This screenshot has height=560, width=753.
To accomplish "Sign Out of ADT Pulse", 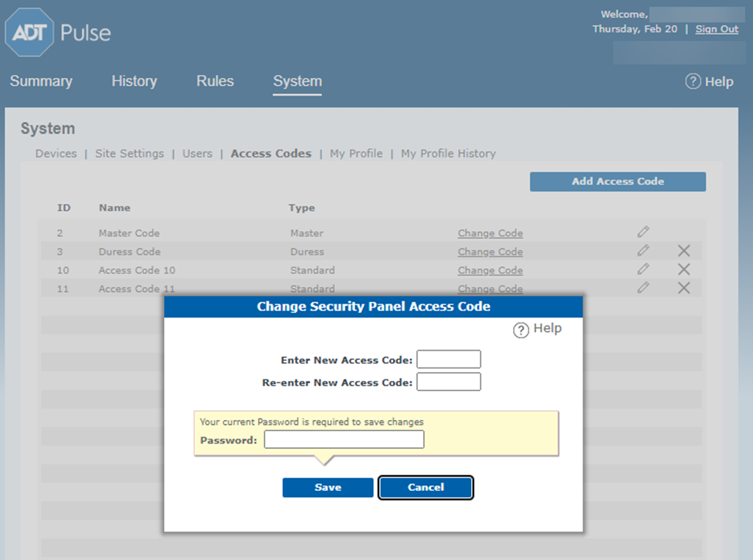I will [717, 29].
